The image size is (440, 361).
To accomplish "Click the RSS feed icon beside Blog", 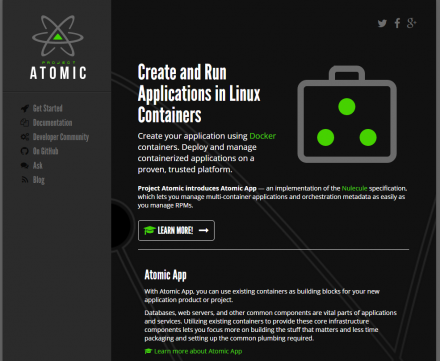I will 25,180.
